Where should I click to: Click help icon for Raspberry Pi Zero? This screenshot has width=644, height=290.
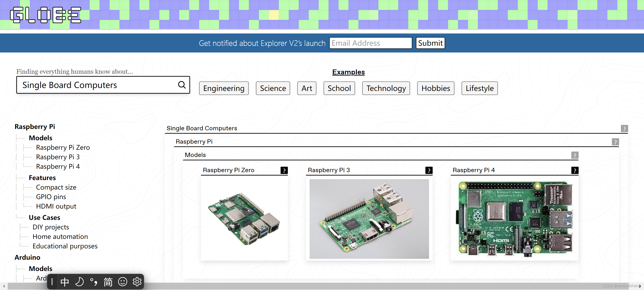(284, 171)
